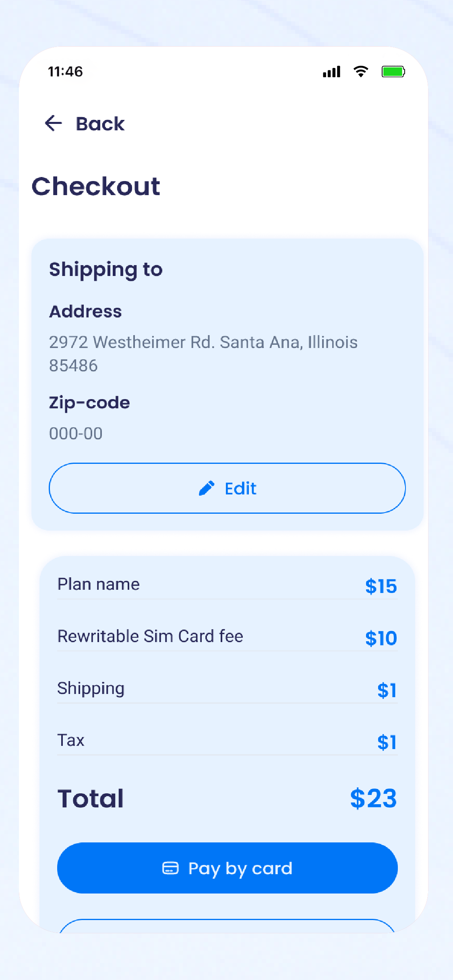Tap the Back label text
453x980 pixels.
(100, 124)
